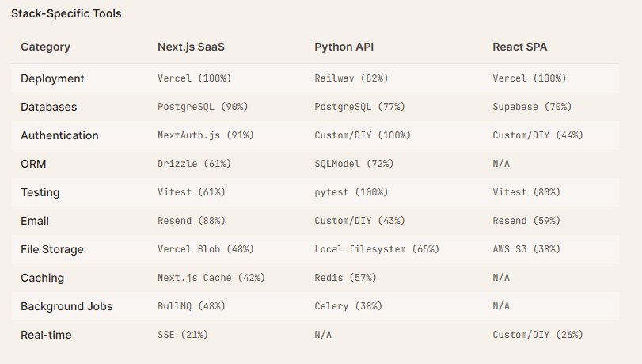Click the 'Resend (88%)' cell

tap(192, 221)
